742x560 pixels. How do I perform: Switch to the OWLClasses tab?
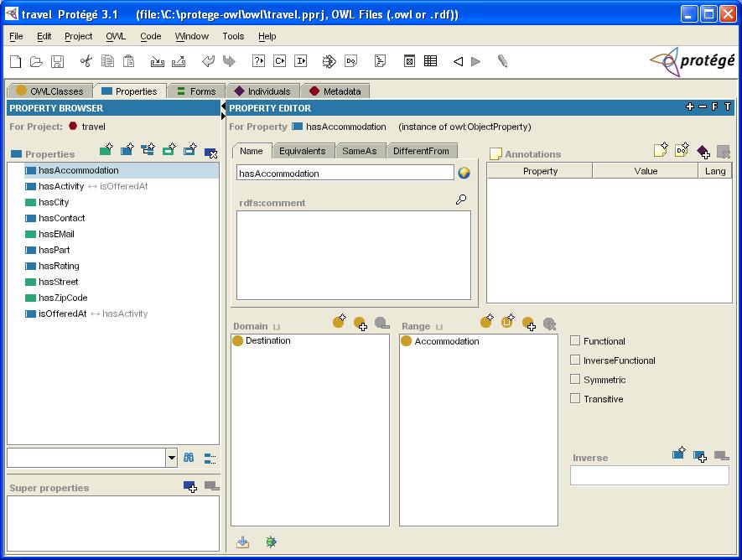pos(49,91)
